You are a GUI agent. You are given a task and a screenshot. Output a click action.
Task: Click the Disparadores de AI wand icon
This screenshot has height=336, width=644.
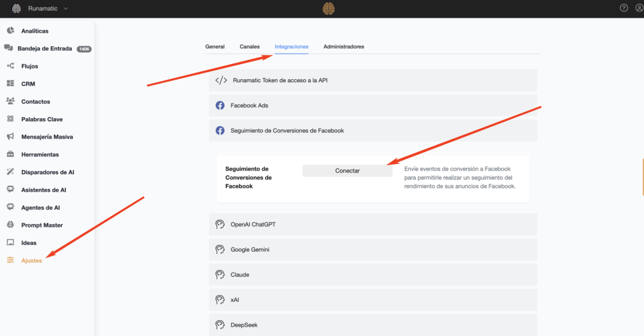coord(10,171)
